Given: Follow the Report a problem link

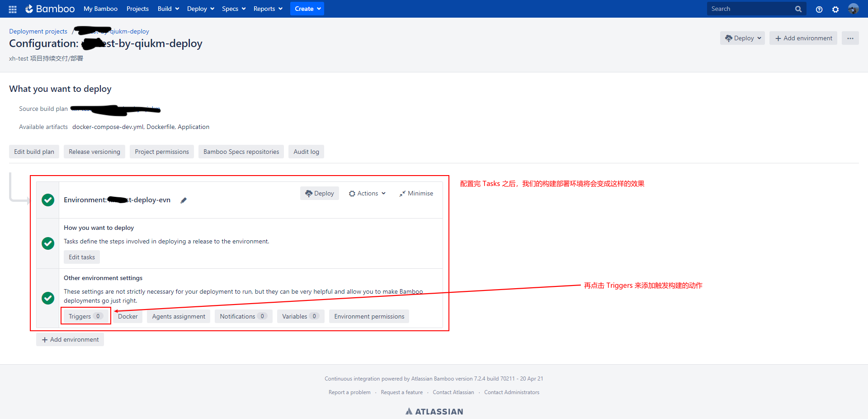Looking at the screenshot, I should [x=349, y=392].
